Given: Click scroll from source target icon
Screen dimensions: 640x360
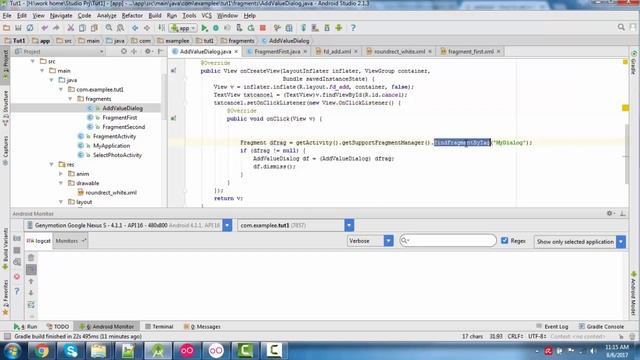Looking at the screenshot, I should pos(124,51).
